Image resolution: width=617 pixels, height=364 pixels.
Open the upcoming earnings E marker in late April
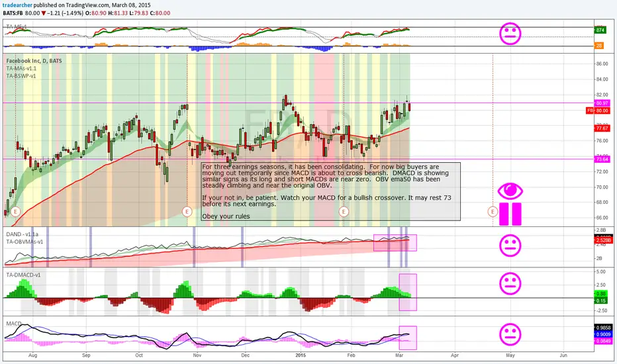pyautogui.click(x=493, y=212)
